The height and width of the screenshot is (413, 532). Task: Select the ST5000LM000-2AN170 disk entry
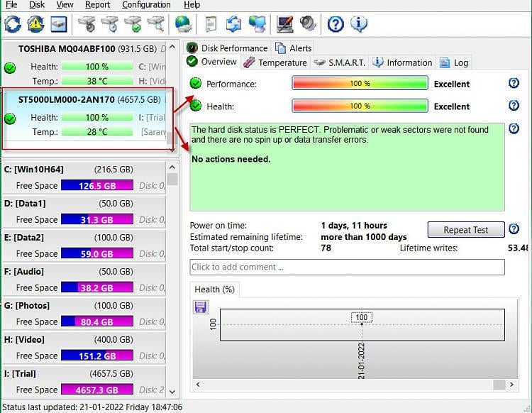[85, 116]
